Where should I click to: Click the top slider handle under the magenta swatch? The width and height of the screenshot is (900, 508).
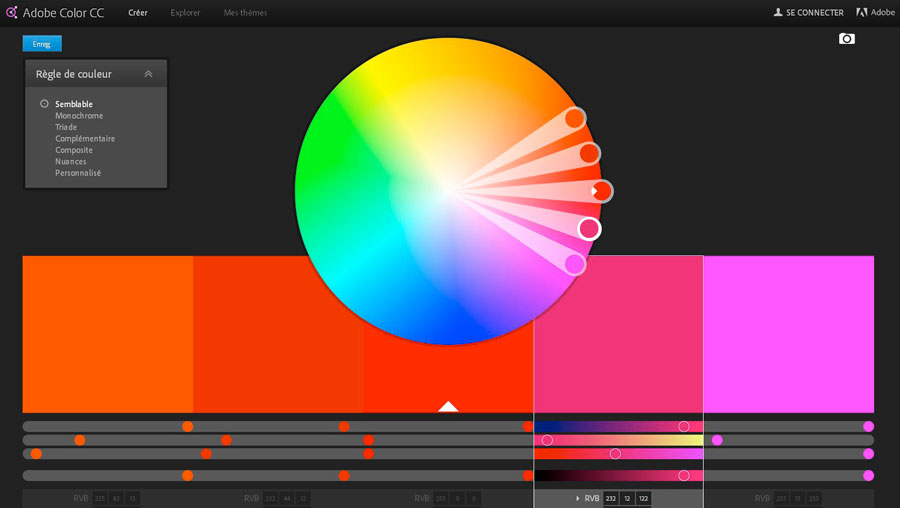click(x=868, y=426)
